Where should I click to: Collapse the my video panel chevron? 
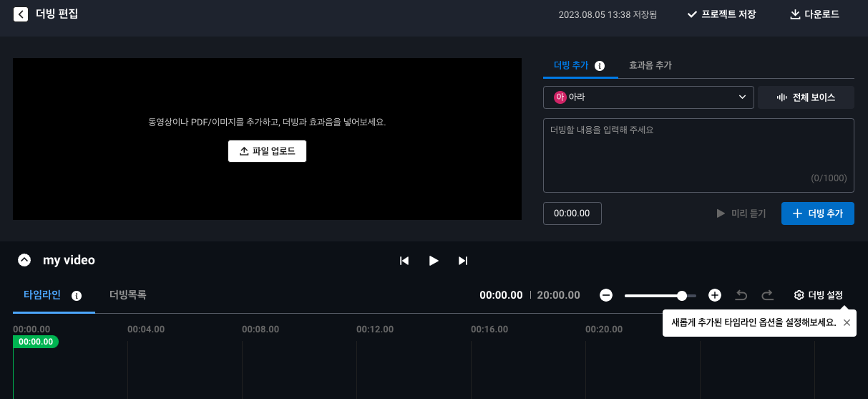(x=24, y=260)
